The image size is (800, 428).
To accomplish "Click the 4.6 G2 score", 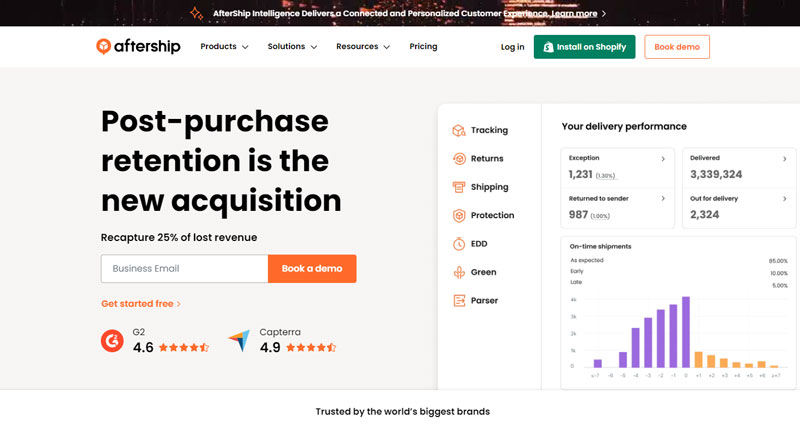I will point(143,348).
